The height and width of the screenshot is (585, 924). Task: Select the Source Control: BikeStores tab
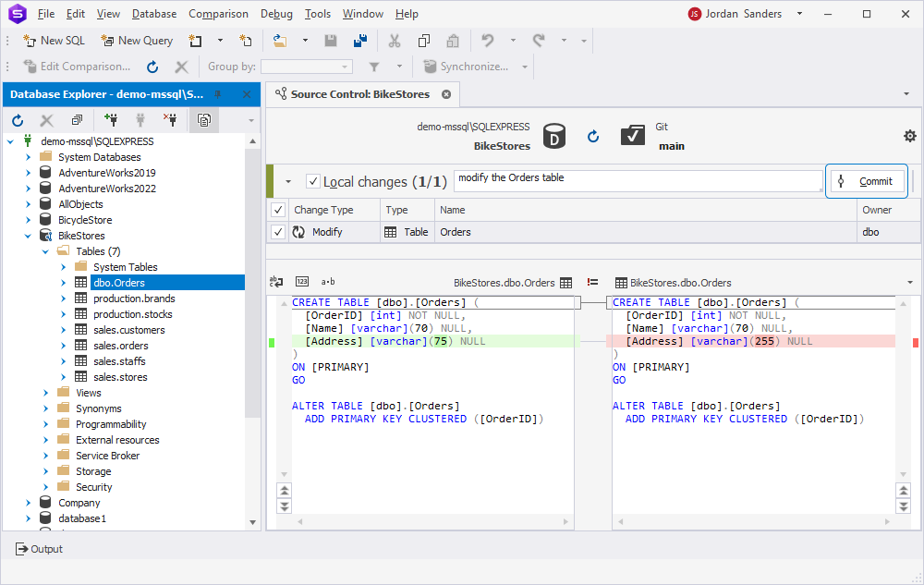[x=360, y=94]
